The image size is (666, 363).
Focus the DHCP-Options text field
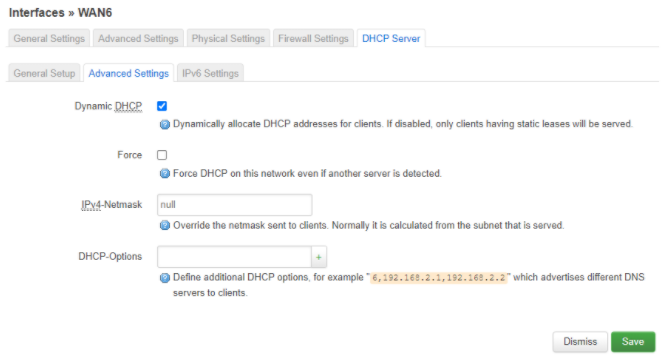234,257
